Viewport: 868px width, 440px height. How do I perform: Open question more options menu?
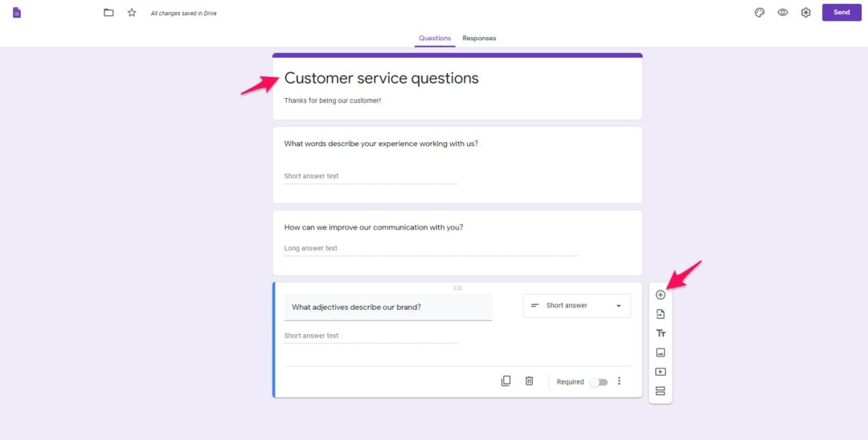[619, 381]
